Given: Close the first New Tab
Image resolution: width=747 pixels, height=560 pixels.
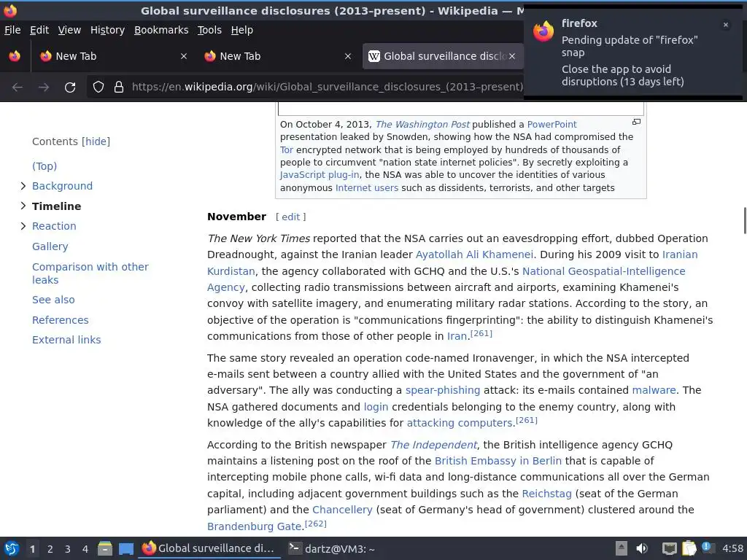Looking at the screenshot, I should (x=184, y=56).
